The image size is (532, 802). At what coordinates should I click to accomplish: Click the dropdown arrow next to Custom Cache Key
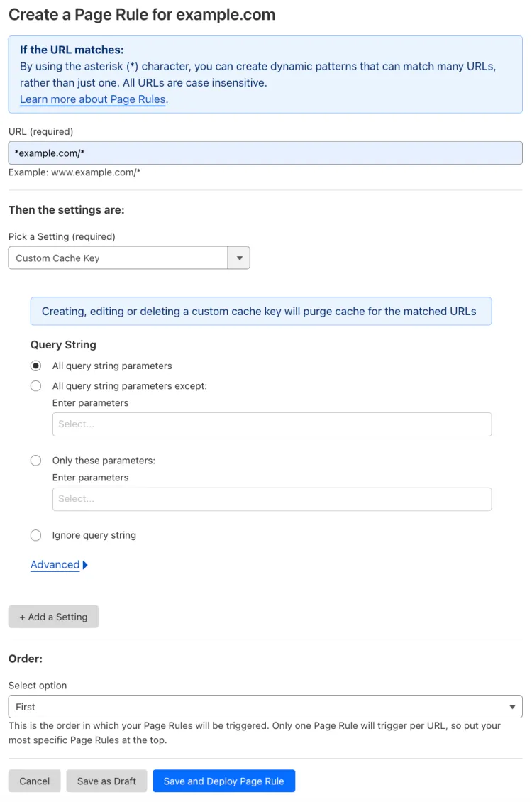239,258
